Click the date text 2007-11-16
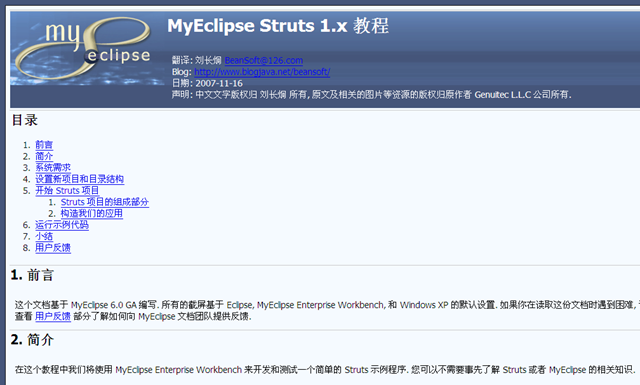640x385 pixels. [219, 83]
